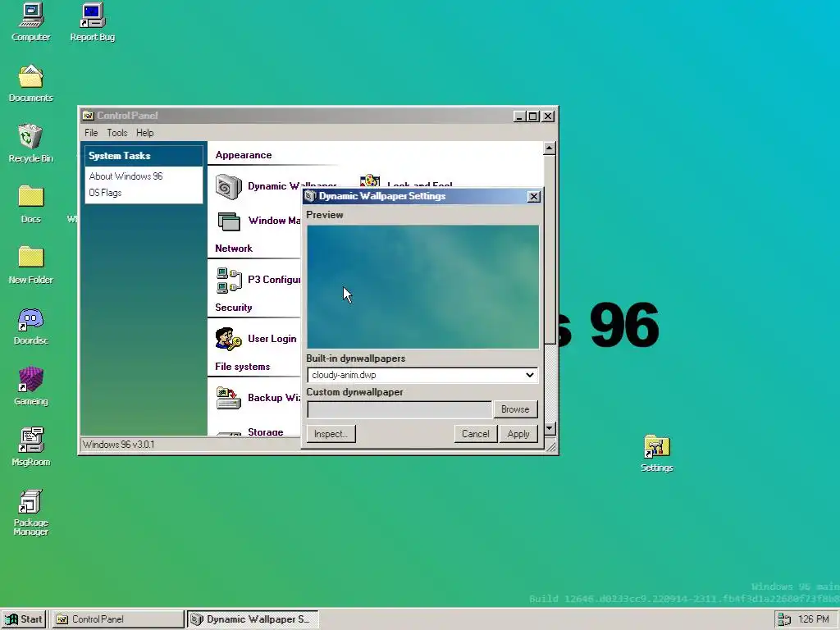Click the Look and Feel palette icon

coord(370,180)
